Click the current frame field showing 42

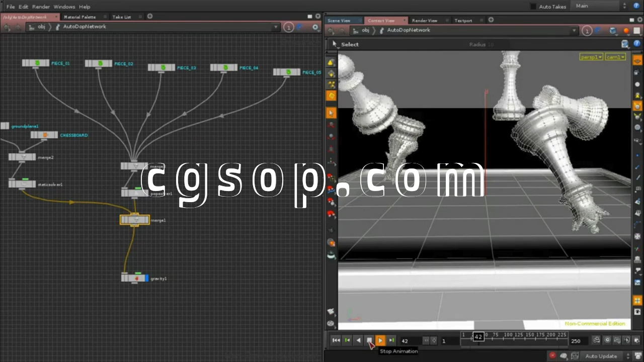(411, 341)
